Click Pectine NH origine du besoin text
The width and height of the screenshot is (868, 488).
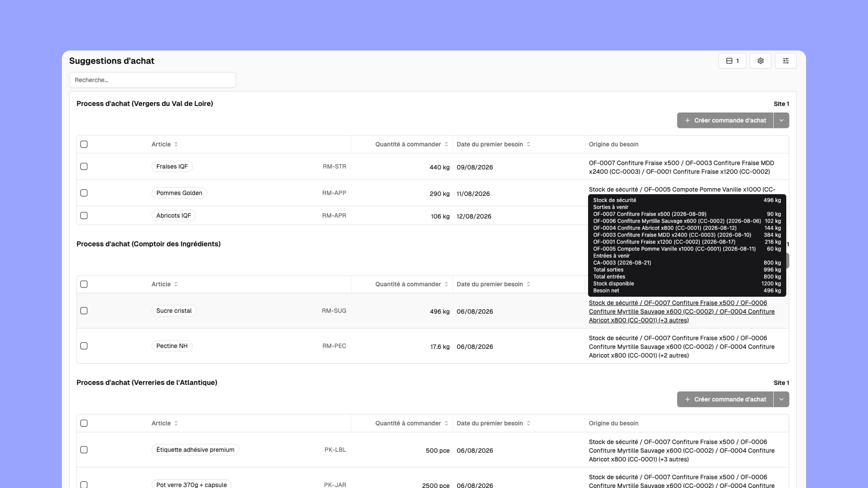tap(681, 347)
